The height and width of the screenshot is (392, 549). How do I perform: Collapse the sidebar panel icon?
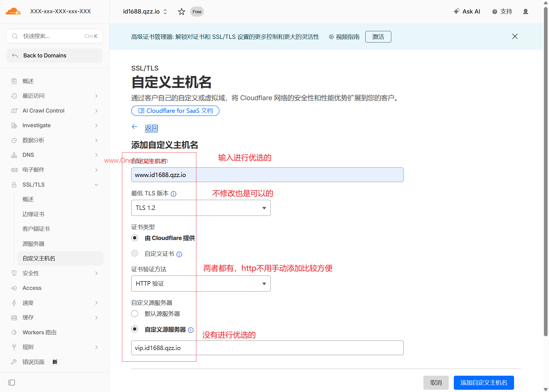click(x=12, y=382)
